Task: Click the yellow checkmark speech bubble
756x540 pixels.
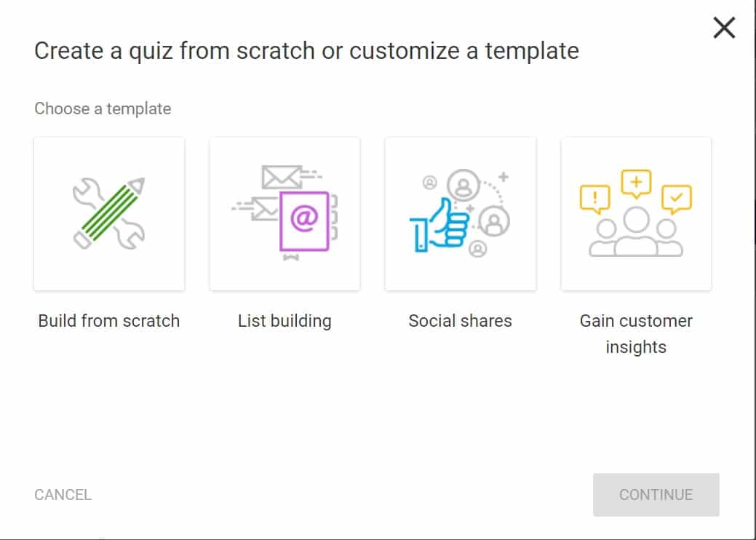Action: click(677, 199)
